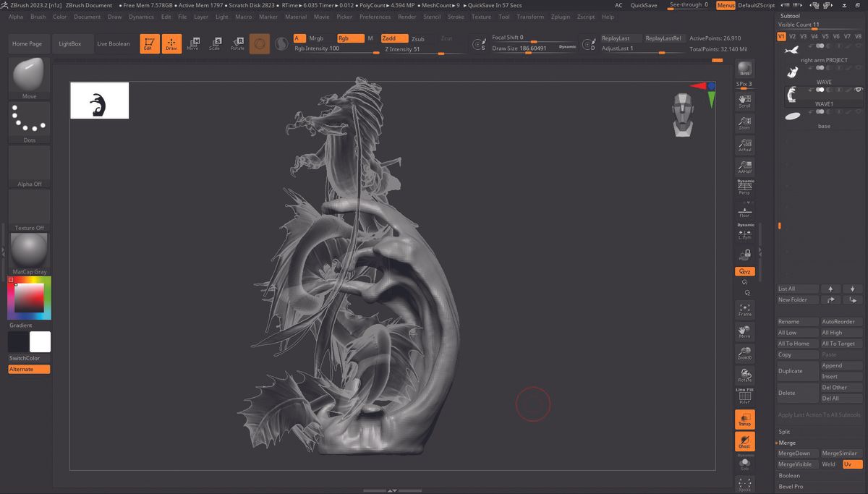
Task: Toggle the Transp transparency button
Action: click(x=744, y=419)
